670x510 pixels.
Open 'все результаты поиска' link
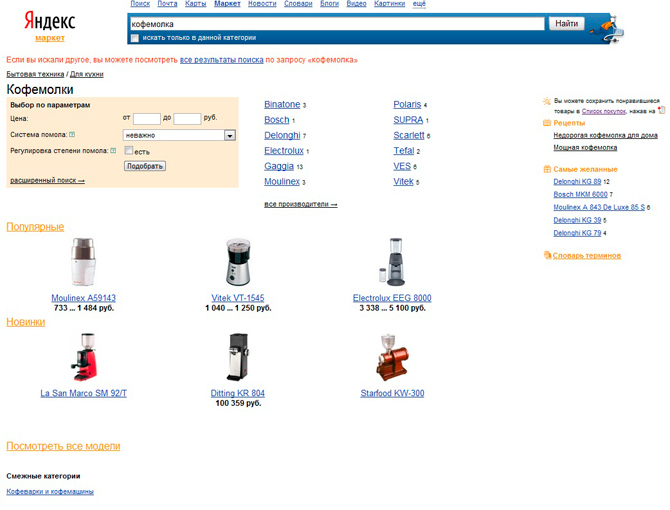click(x=221, y=60)
